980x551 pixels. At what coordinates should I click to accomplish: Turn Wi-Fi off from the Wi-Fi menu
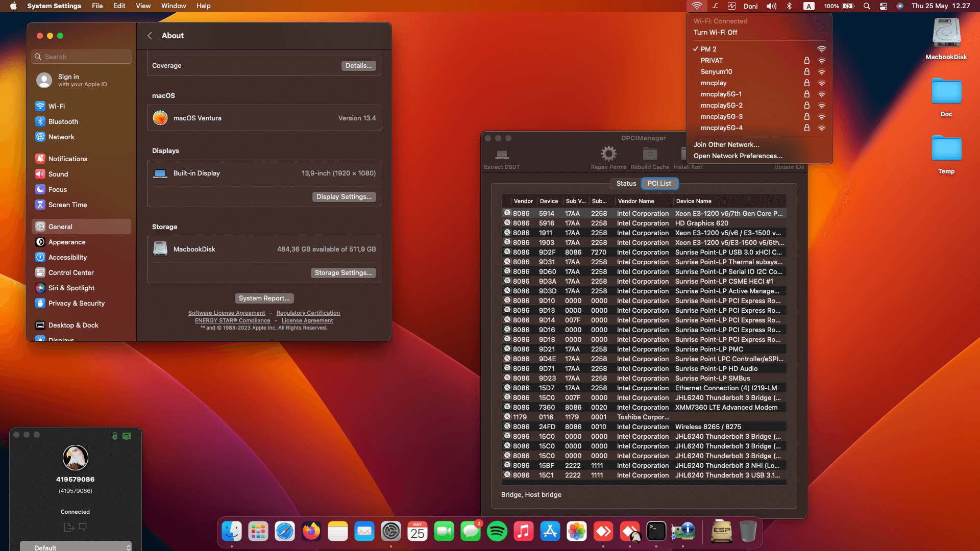click(x=716, y=32)
